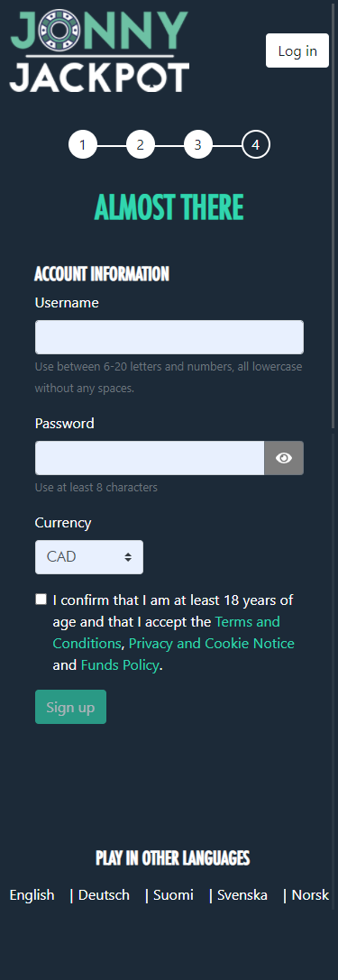Screen dimensions: 338x980
Task: Click the page vertical scrollbar
Action: pos(333,215)
